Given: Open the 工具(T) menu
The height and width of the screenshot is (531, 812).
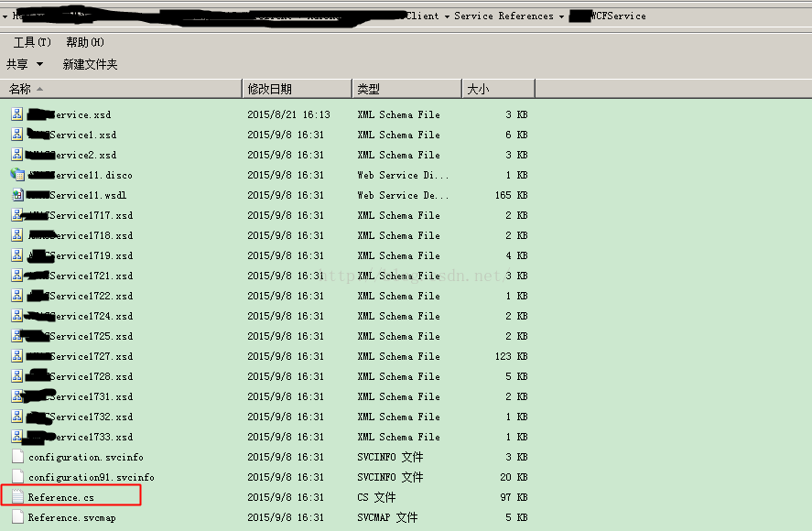Looking at the screenshot, I should (x=32, y=42).
